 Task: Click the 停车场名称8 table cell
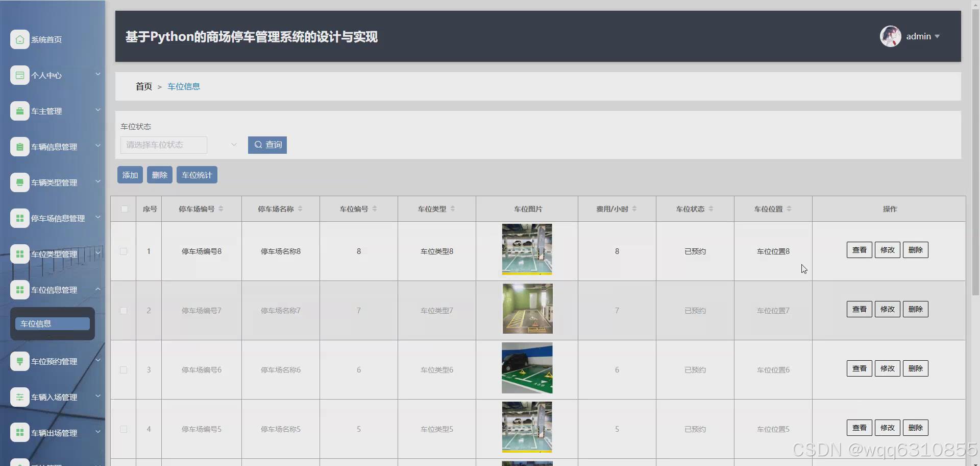pyautogui.click(x=281, y=251)
